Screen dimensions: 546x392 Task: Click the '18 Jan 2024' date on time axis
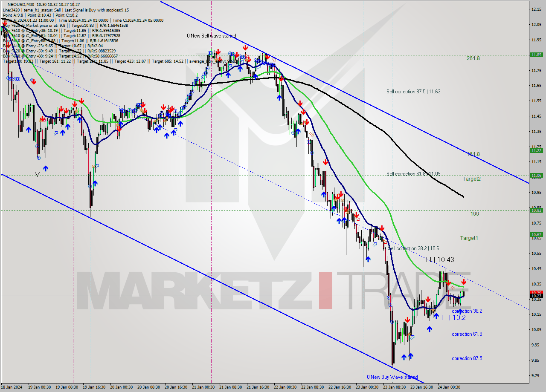click(x=12, y=387)
